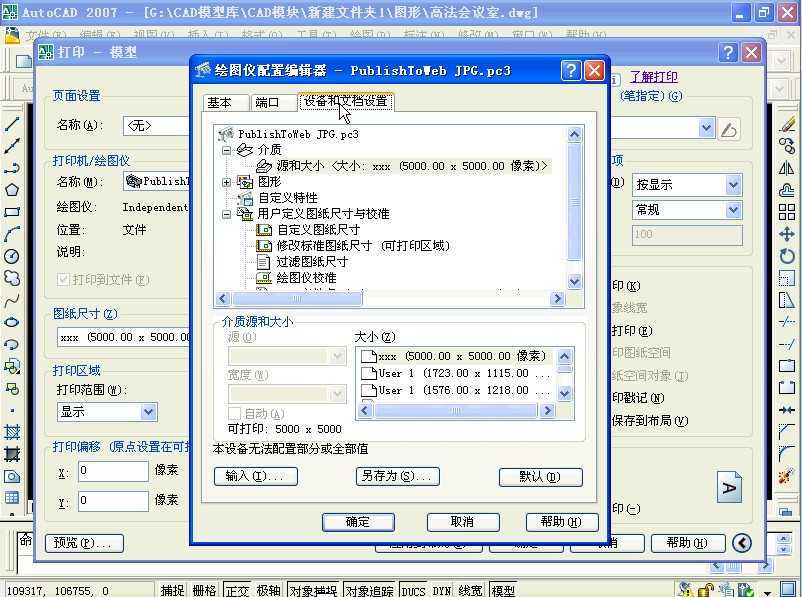The image size is (802, 597).
Task: Toggle DYN dynamic input in status bar
Action: point(441,590)
